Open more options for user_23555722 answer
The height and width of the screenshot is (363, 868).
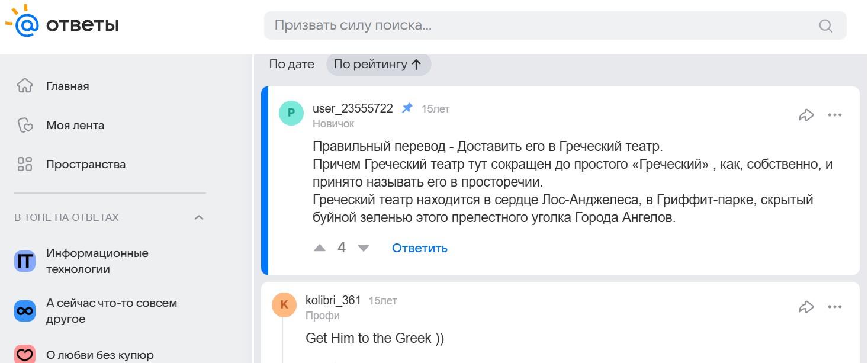tap(835, 115)
